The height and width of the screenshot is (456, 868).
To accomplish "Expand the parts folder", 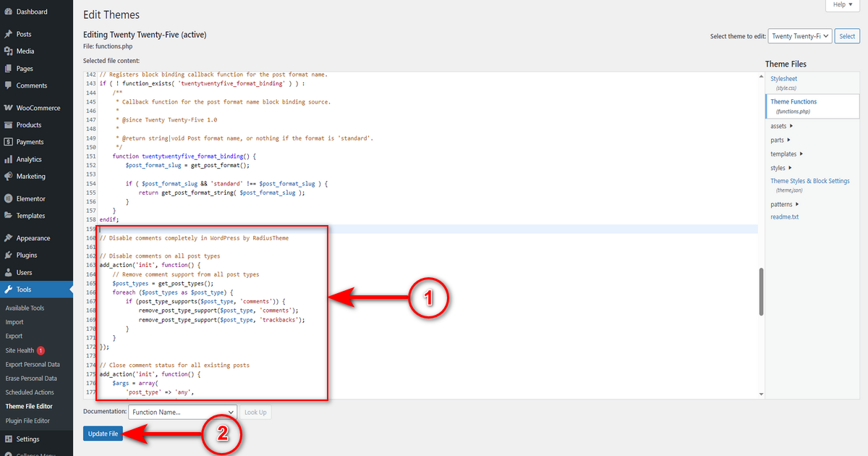I will pos(780,140).
